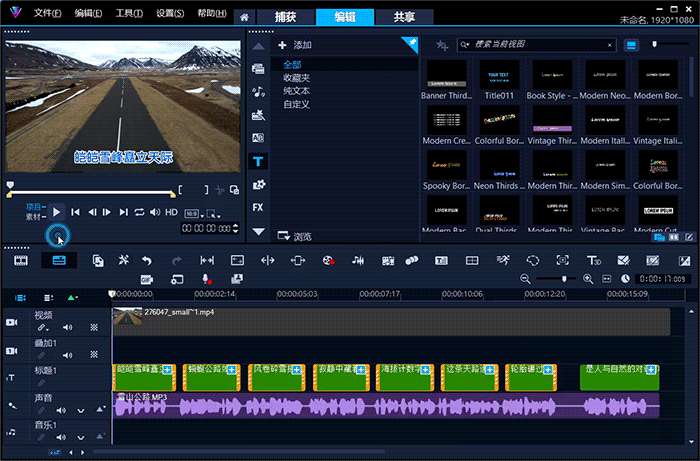
Task: Mute the 声音 track audio
Action: coord(61,410)
